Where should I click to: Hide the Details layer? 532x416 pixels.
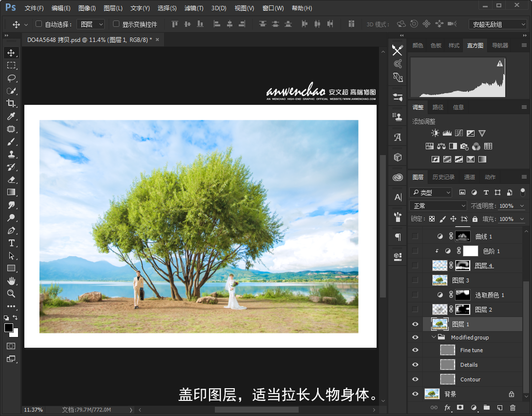point(415,365)
